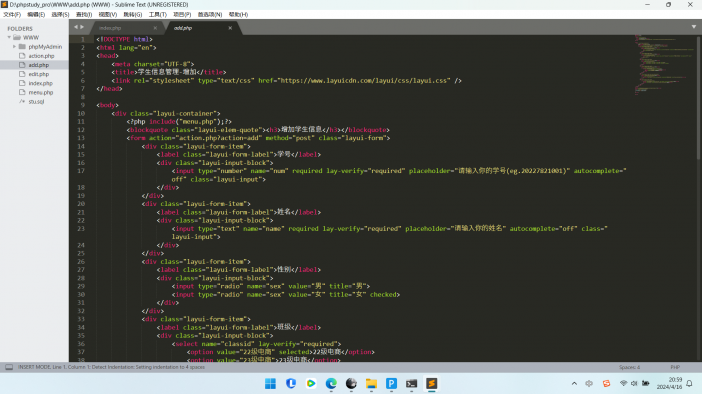Open the Wi-Fi network tray icon
The width and height of the screenshot is (702, 394).
(623, 384)
